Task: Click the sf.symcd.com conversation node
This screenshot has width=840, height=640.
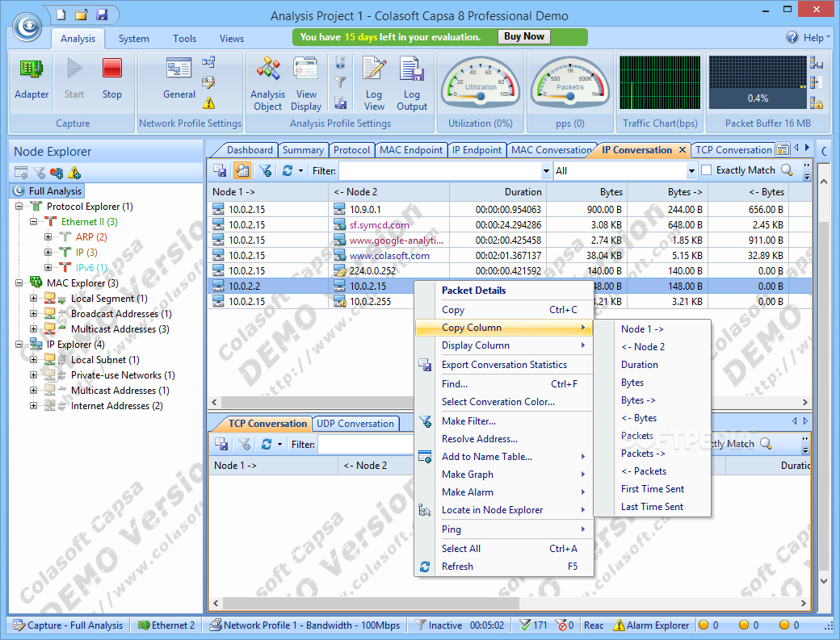Action: 380,224
